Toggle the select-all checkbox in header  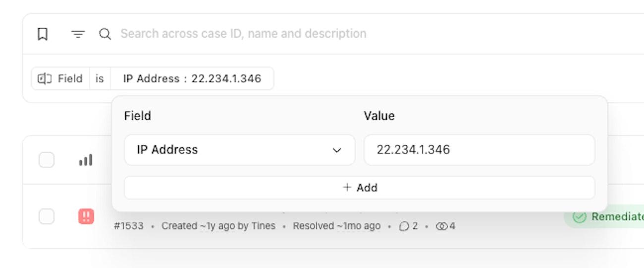tap(47, 160)
